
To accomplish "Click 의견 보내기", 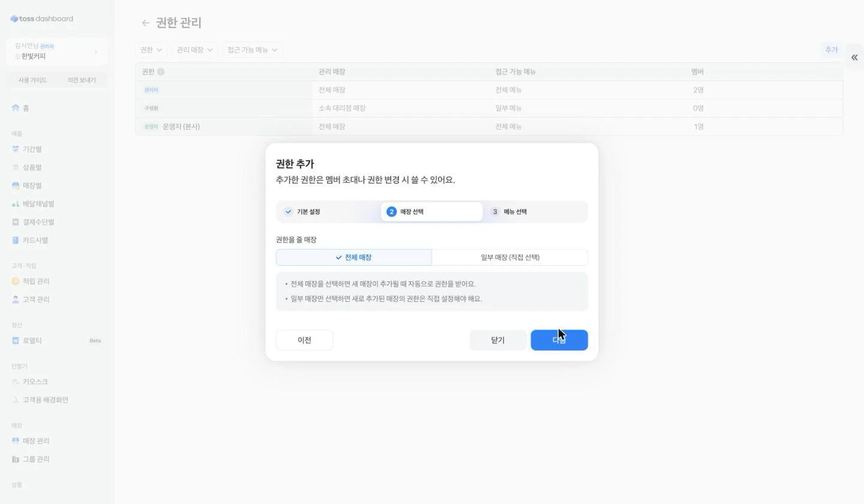I will coord(82,80).
